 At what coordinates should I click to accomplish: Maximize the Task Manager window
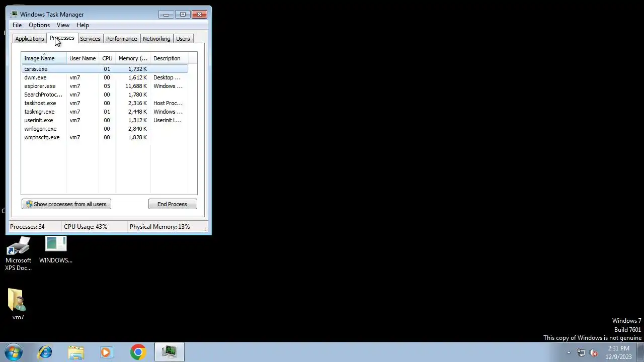pos(183,14)
